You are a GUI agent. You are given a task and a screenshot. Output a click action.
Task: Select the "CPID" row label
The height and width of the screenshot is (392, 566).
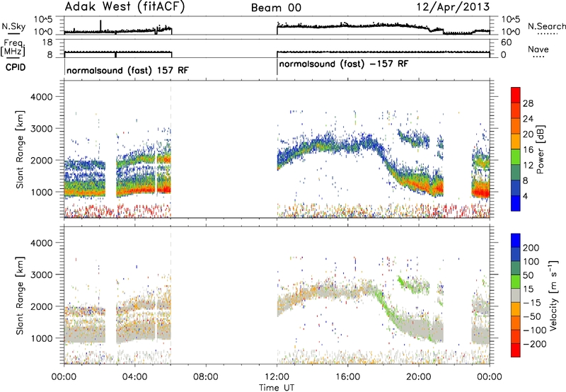click(x=16, y=67)
